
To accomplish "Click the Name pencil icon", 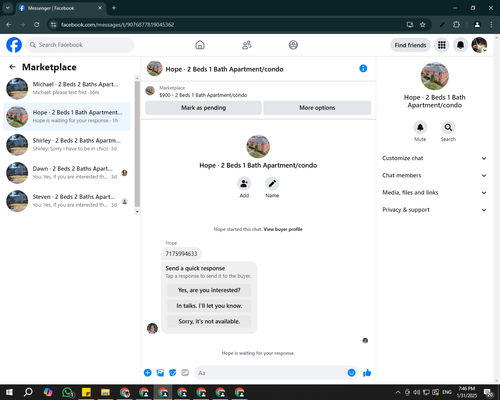I will 272,184.
